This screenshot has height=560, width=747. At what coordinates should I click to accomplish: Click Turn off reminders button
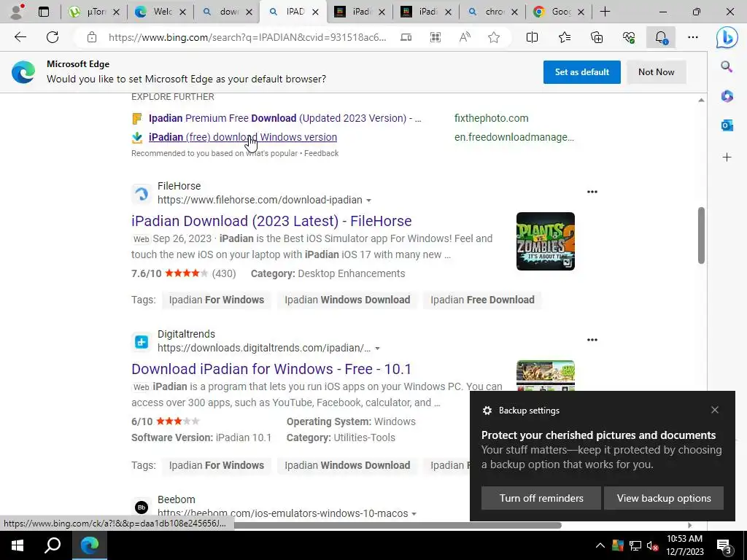pyautogui.click(x=541, y=498)
